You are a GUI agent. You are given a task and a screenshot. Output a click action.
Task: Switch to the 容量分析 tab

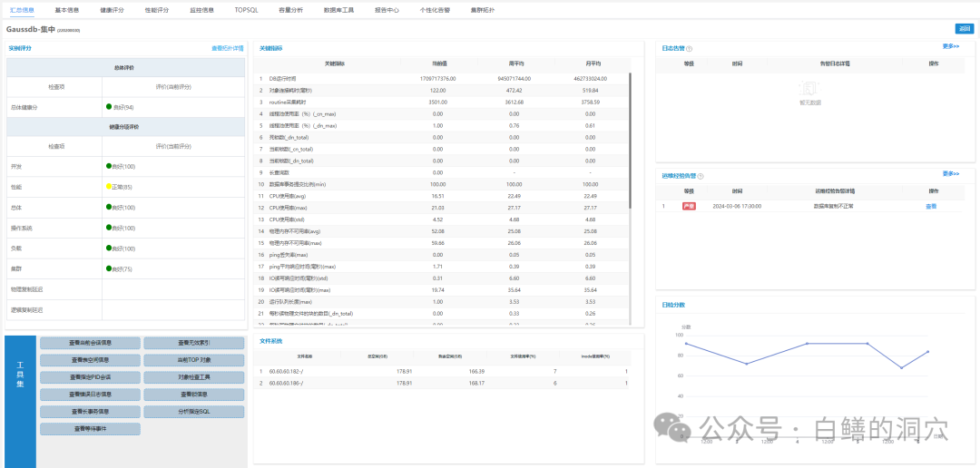(x=291, y=10)
